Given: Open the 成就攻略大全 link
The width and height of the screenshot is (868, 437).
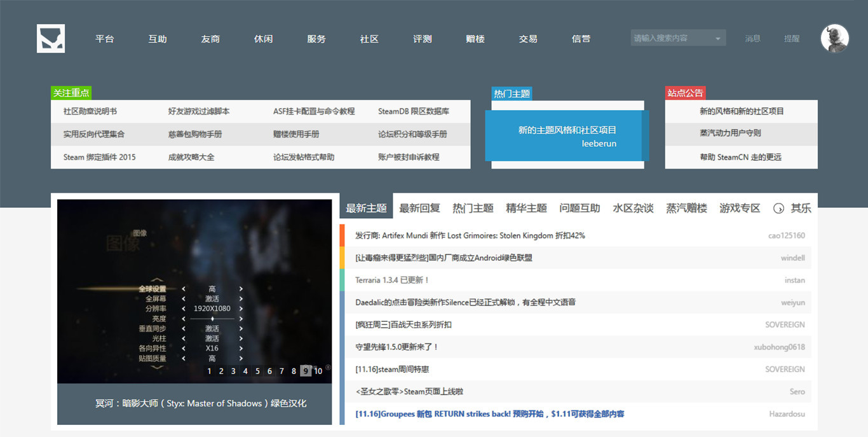Looking at the screenshot, I should coord(191,157).
